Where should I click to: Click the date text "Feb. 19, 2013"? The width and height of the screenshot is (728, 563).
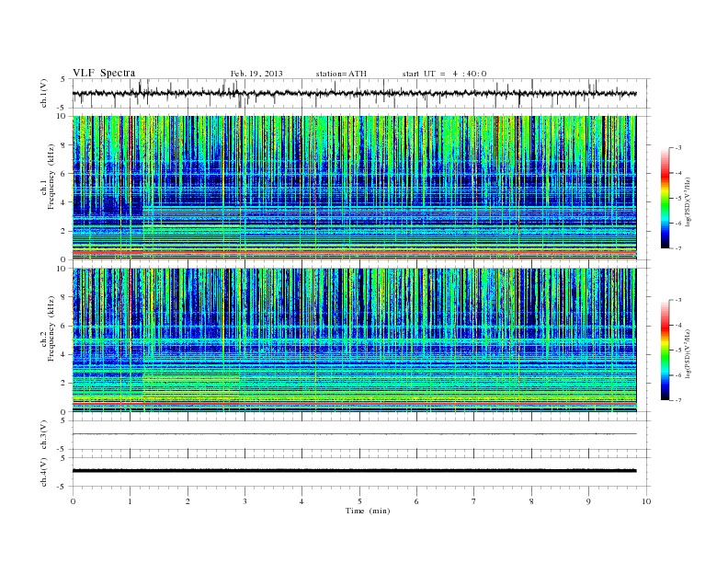256,74
